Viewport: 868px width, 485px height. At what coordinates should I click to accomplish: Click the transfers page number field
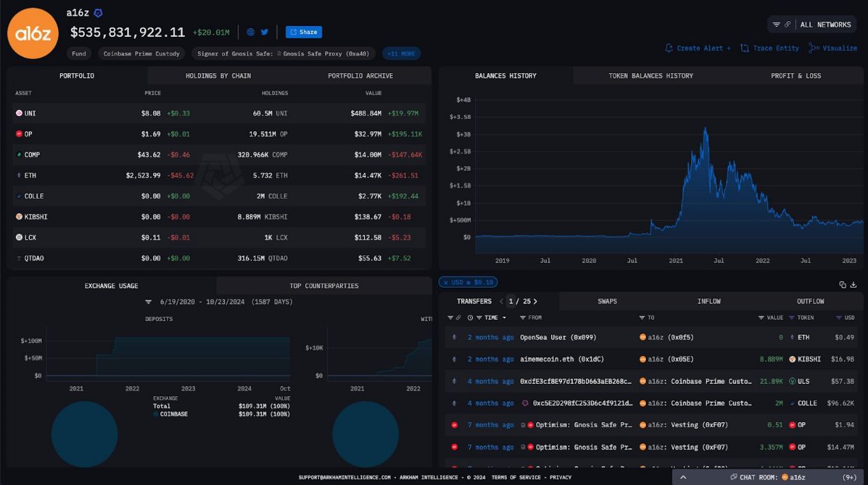(x=511, y=301)
